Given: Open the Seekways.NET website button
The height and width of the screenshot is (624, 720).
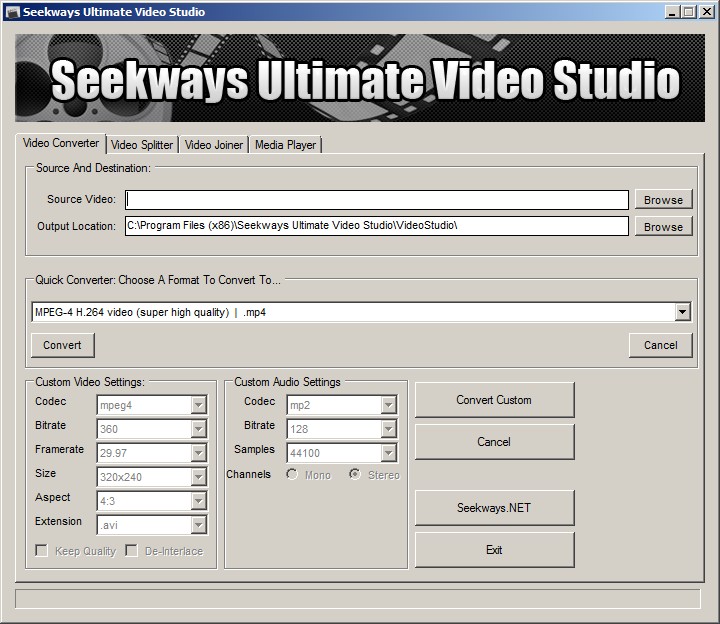Looking at the screenshot, I should click(x=495, y=508).
